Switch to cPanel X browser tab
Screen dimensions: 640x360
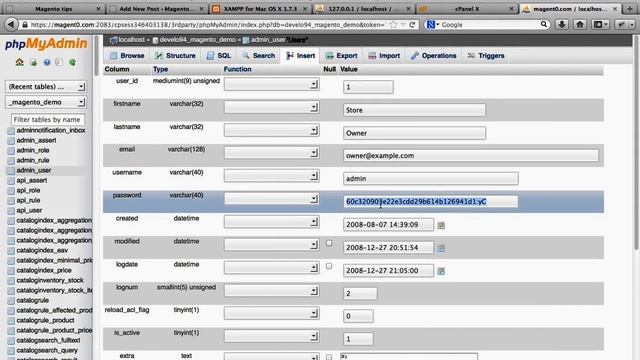[467, 9]
